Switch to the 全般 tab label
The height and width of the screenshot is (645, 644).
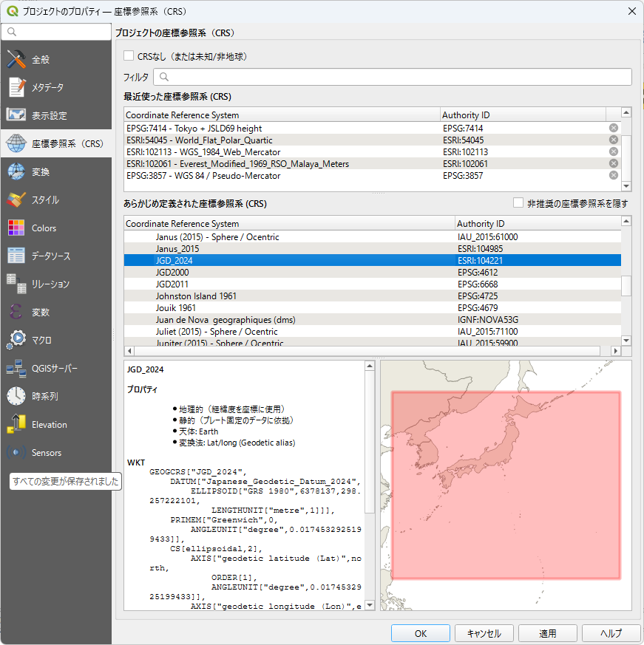click(41, 60)
